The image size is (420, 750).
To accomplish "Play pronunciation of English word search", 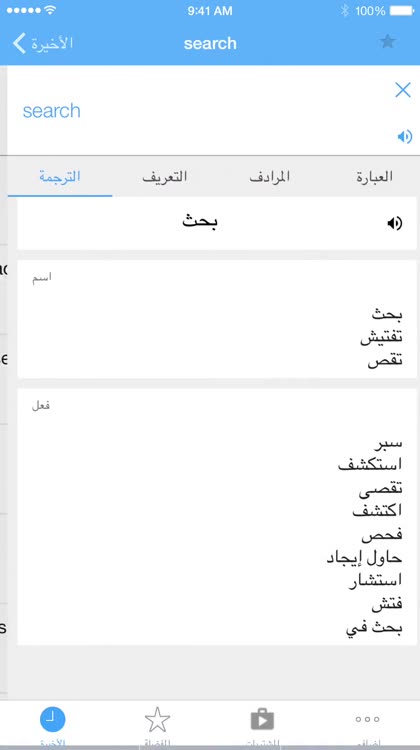I will (x=404, y=137).
